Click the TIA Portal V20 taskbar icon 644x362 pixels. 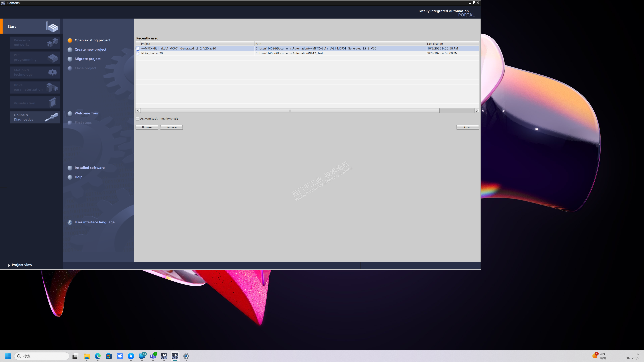coord(175,356)
